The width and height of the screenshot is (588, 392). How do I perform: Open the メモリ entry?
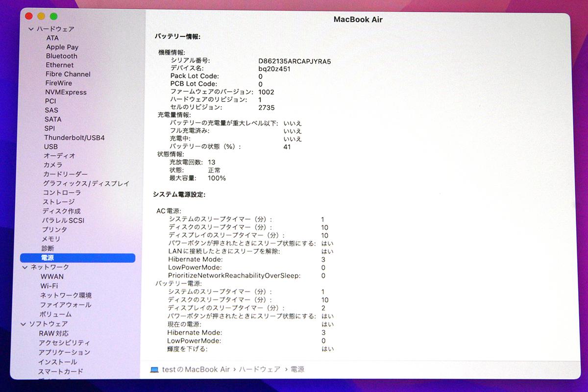pyautogui.click(x=51, y=239)
